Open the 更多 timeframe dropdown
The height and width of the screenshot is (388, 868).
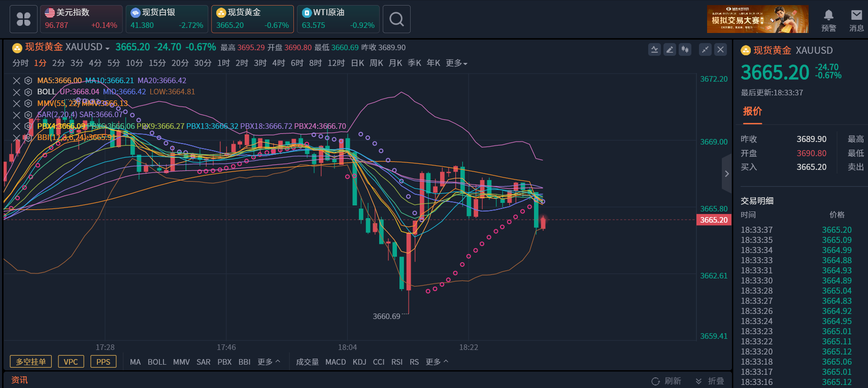456,63
